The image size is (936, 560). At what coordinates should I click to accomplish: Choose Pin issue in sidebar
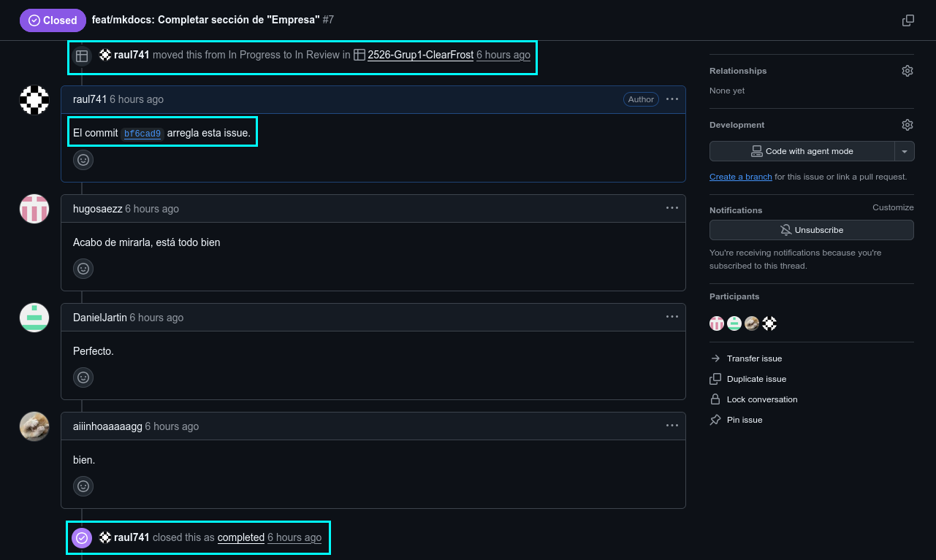tap(744, 420)
